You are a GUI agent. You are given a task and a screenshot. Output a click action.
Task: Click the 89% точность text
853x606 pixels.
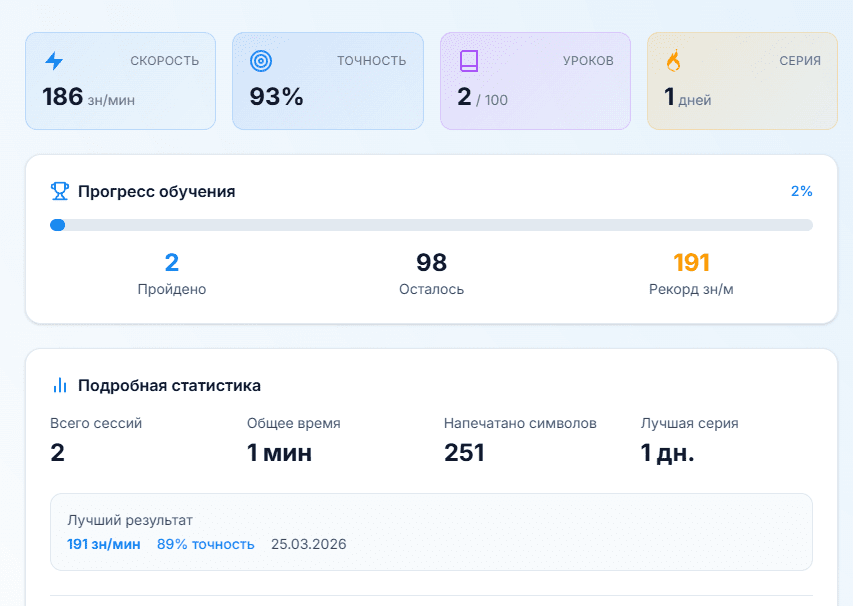[206, 544]
